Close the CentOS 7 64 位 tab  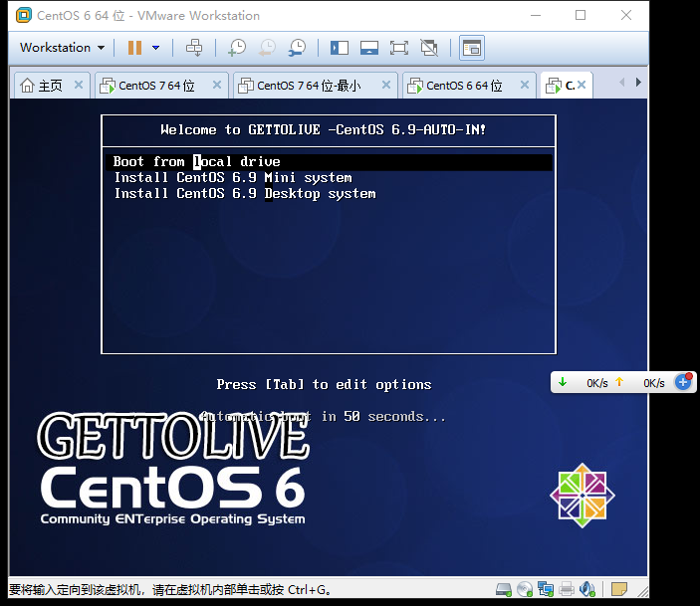pyautogui.click(x=217, y=85)
